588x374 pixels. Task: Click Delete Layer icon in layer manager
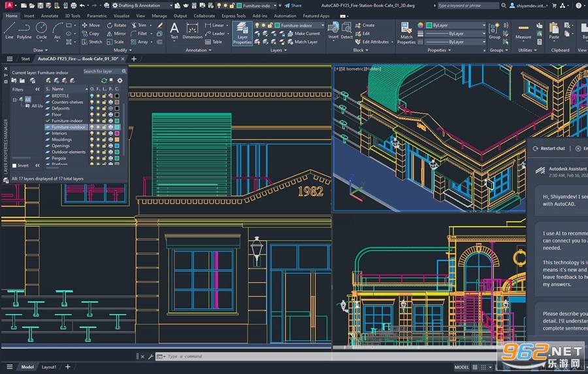(65, 80)
